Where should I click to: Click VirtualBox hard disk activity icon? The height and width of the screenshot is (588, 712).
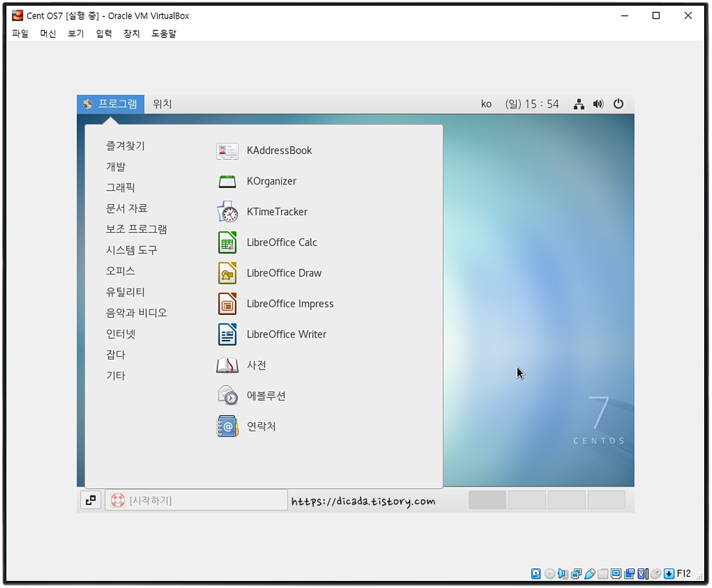[536, 574]
